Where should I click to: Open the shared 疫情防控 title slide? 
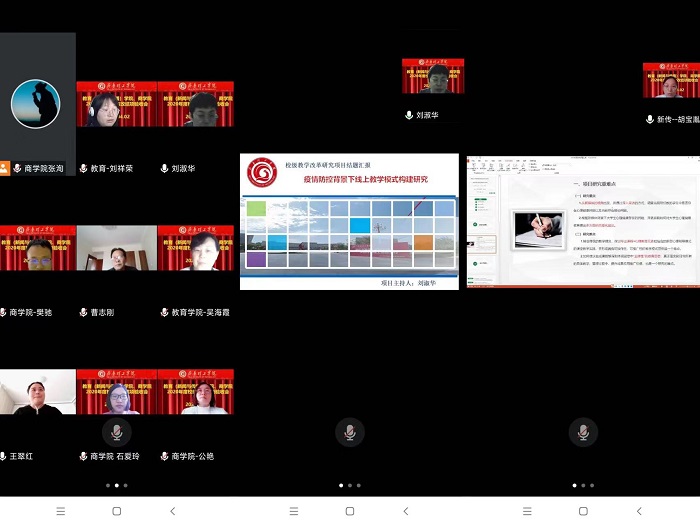(x=349, y=222)
